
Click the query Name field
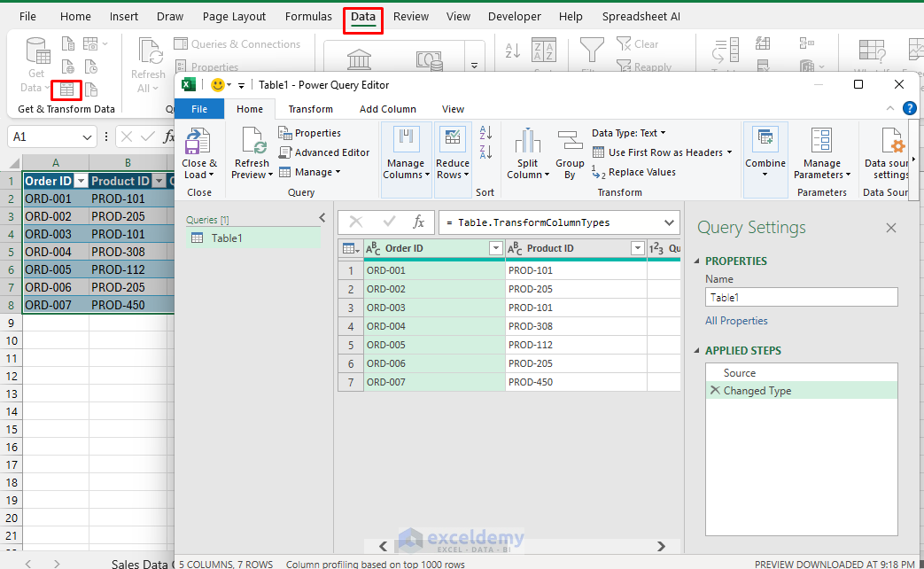pyautogui.click(x=802, y=297)
